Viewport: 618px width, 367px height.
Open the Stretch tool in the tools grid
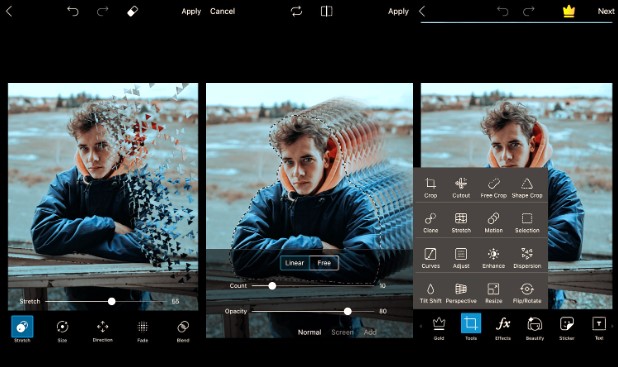[x=461, y=223]
